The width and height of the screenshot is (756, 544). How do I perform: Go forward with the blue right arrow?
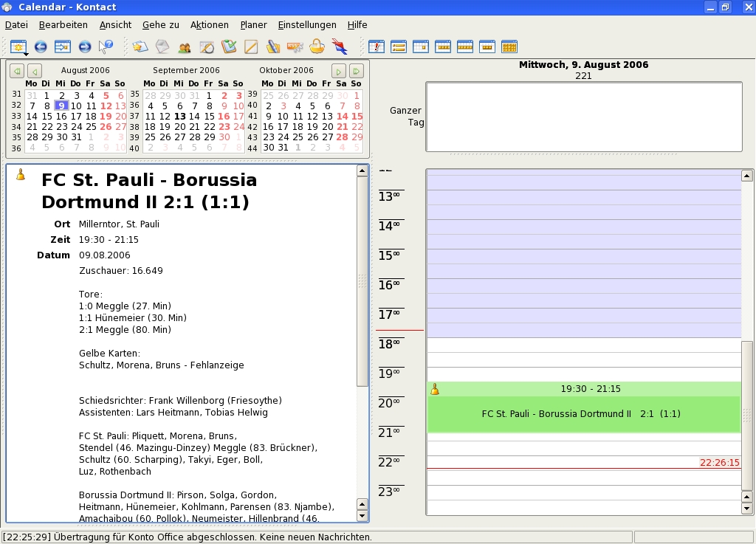pos(85,47)
